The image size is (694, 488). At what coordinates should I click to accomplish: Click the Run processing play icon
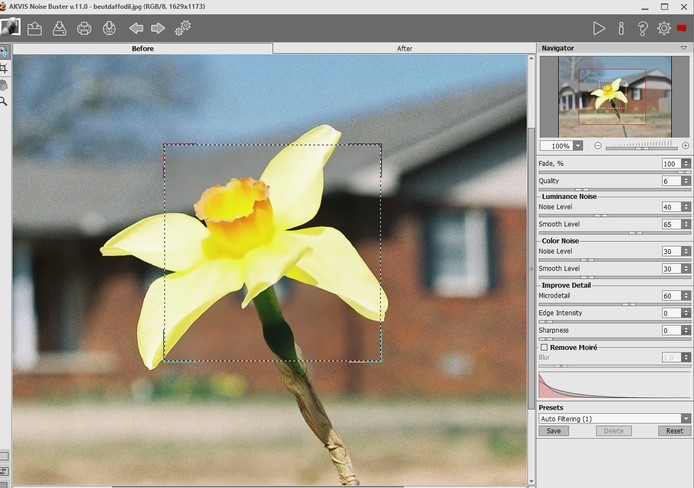click(599, 28)
